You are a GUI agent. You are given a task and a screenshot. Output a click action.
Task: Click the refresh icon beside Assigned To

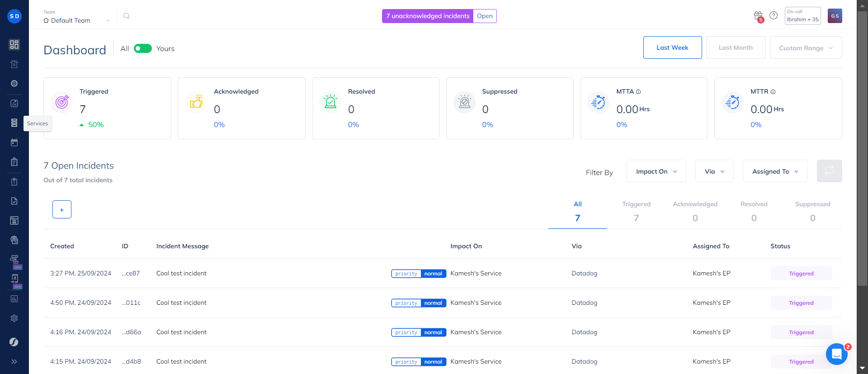coord(829,171)
